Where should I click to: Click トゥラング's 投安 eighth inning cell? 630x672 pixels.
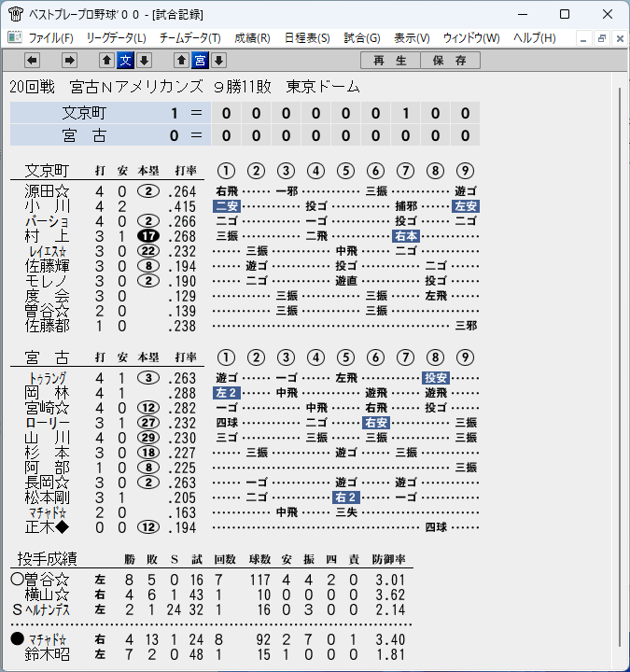[436, 378]
